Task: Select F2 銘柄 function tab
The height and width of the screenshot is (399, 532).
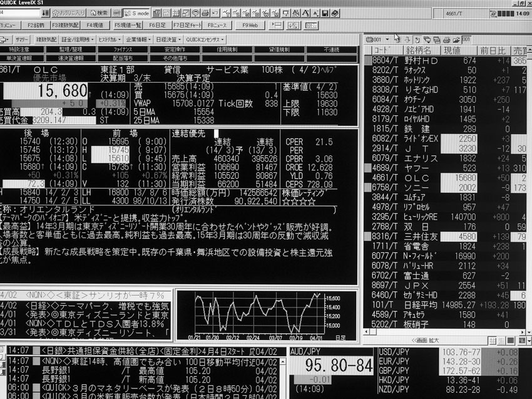Action: 36,25
